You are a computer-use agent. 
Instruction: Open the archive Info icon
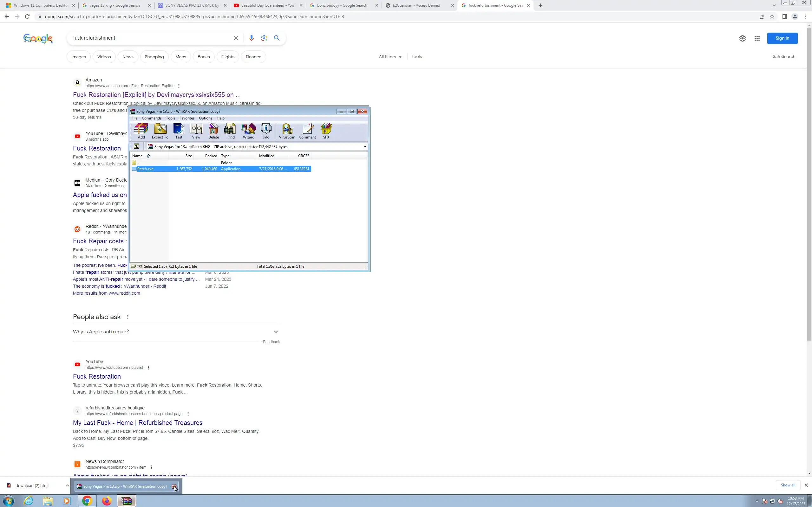point(266,131)
